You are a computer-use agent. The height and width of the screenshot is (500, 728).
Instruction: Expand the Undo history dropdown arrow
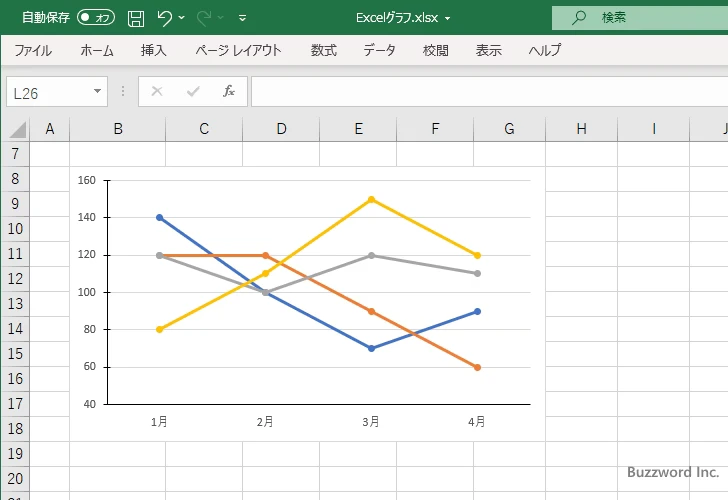pos(182,18)
